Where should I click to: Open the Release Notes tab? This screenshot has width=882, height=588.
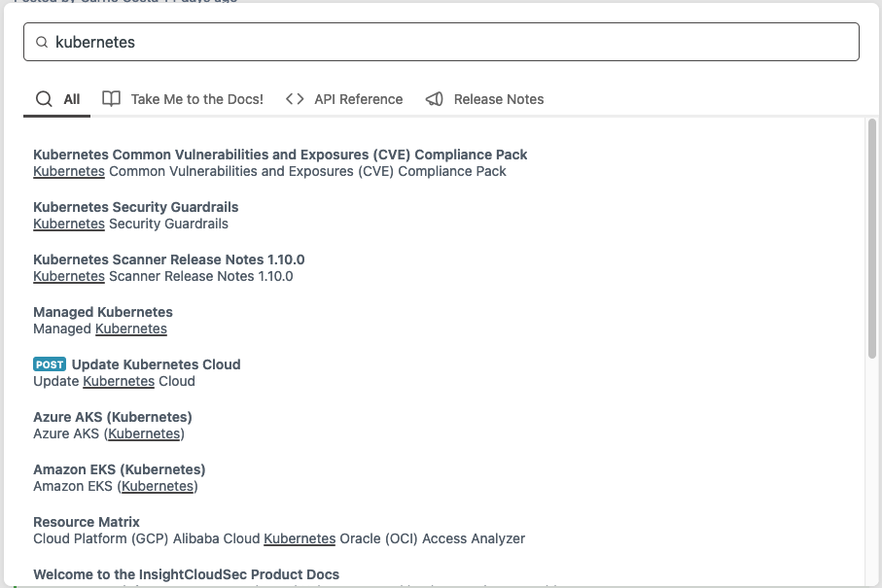[x=484, y=99]
